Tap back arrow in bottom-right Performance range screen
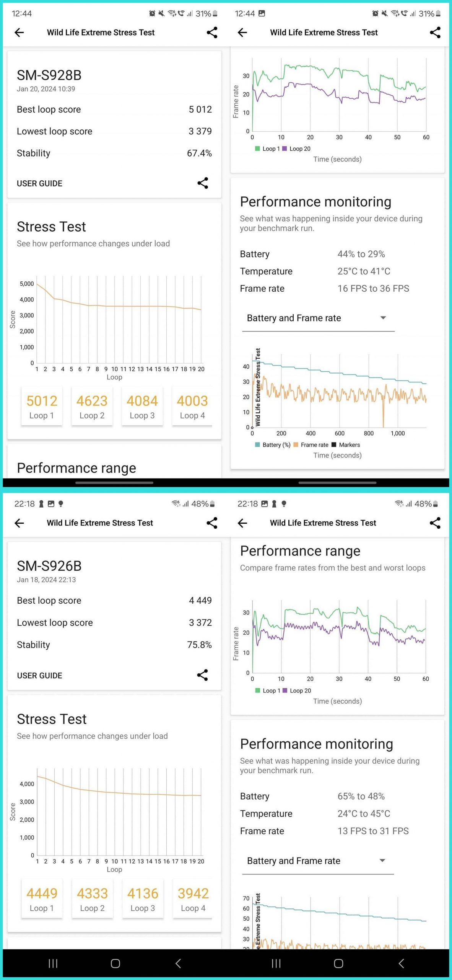 pyautogui.click(x=242, y=523)
